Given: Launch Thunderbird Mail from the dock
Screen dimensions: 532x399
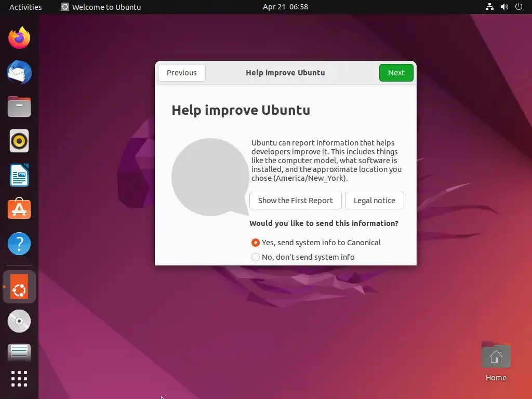Looking at the screenshot, I should click(x=19, y=72).
